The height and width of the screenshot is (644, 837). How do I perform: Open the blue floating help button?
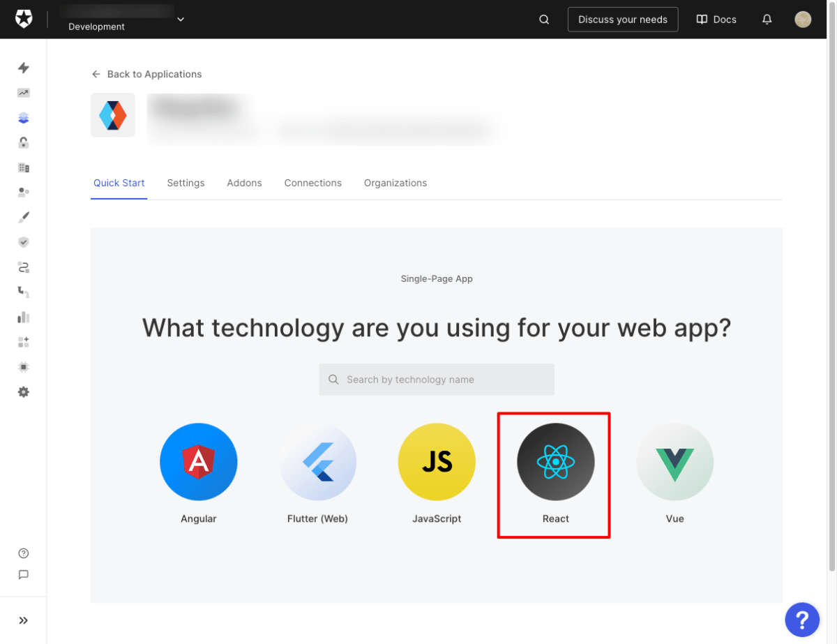(802, 619)
